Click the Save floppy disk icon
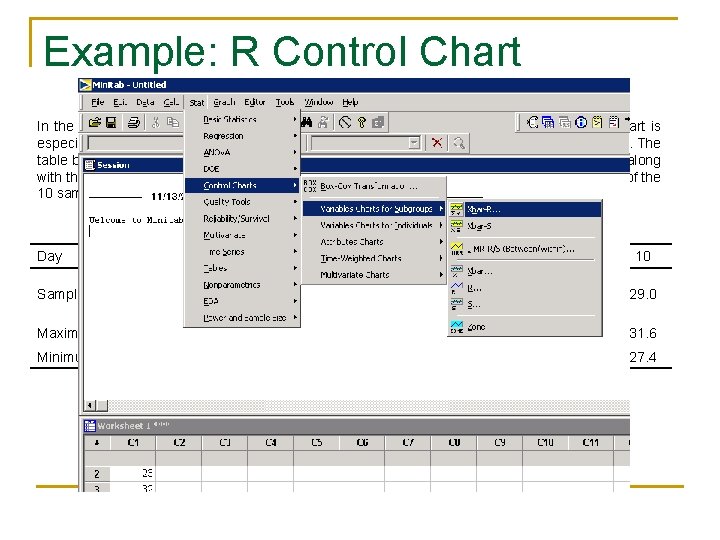The width and height of the screenshot is (720, 540). [111, 123]
